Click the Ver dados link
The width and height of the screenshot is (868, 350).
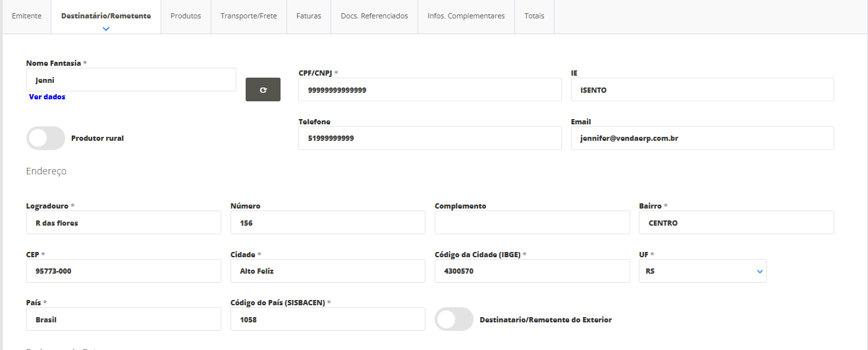(47, 97)
